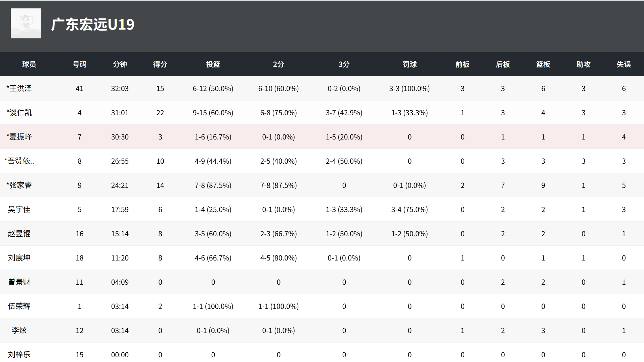Click 2-3 (66.7%) two-point cell

click(278, 234)
